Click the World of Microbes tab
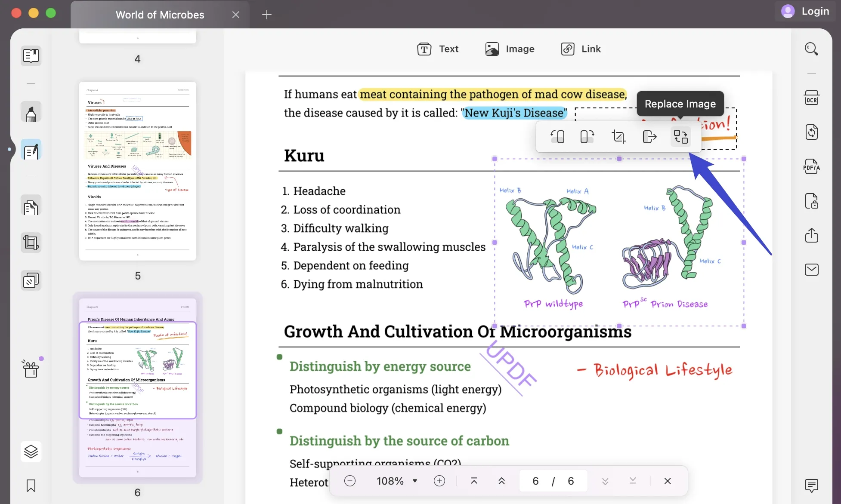This screenshot has height=504, width=841. pos(160,14)
